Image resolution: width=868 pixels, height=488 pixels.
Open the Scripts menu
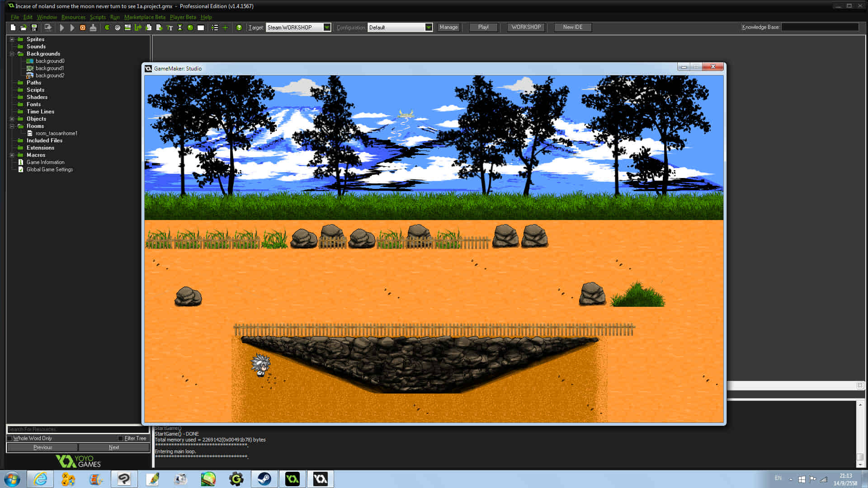98,17
